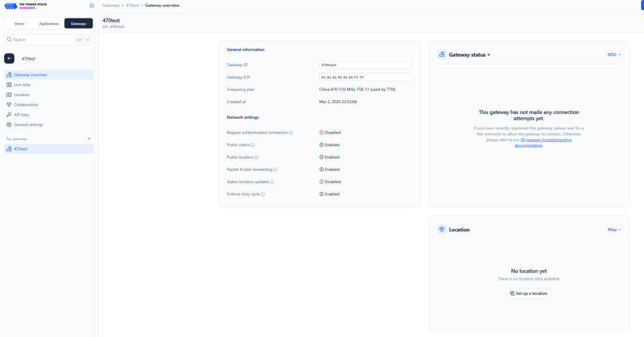Click the back arrow next to 470test
This screenshot has width=644, height=337.
9,58
